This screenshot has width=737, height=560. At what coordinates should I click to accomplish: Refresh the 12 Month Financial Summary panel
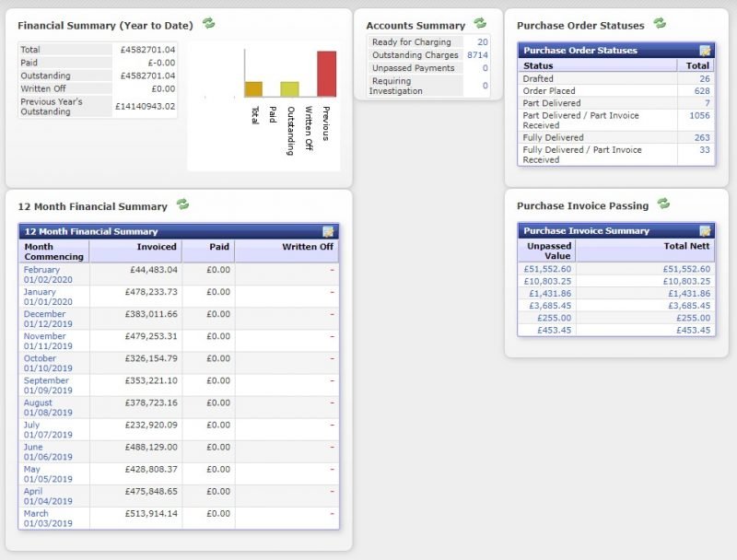coord(182,204)
